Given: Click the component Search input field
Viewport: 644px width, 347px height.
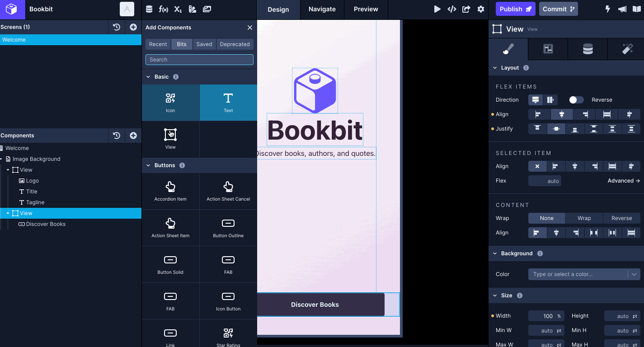Looking at the screenshot, I should tap(199, 59).
